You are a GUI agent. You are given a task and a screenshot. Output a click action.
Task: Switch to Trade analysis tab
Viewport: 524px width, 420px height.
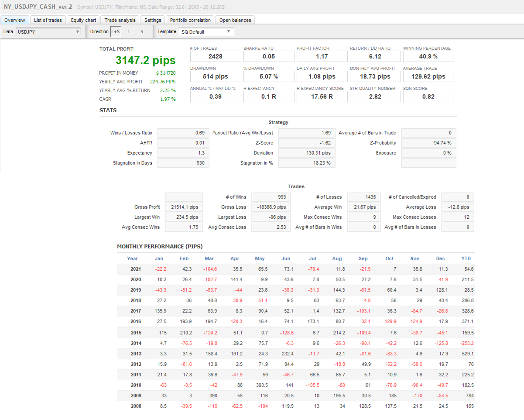[120, 20]
